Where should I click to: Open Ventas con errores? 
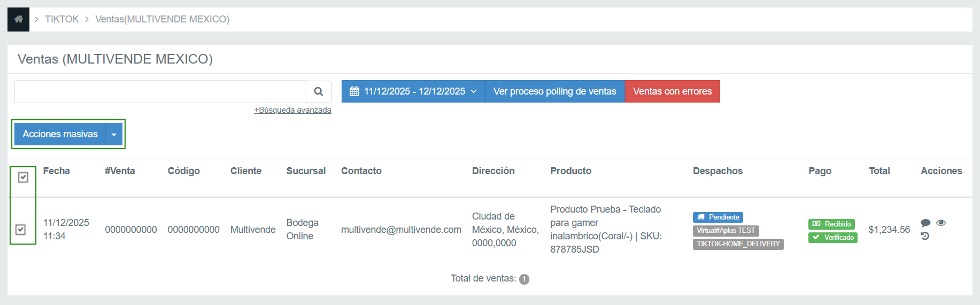[672, 91]
